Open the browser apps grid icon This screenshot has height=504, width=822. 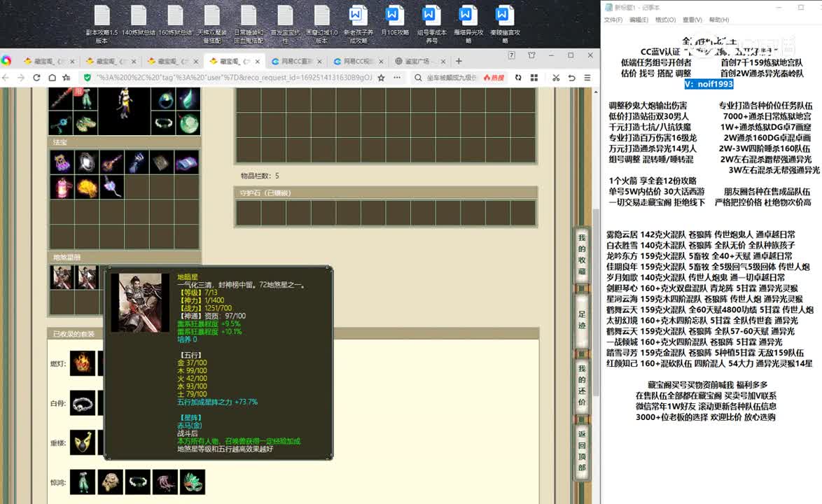(534, 78)
